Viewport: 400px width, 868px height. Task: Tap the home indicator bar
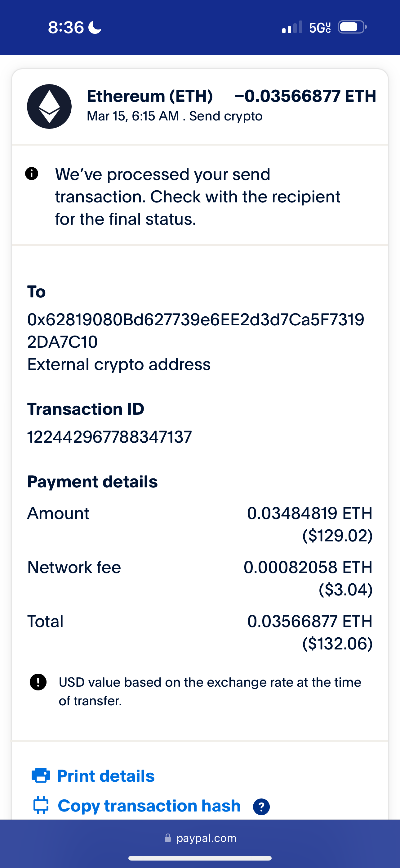coord(200,858)
